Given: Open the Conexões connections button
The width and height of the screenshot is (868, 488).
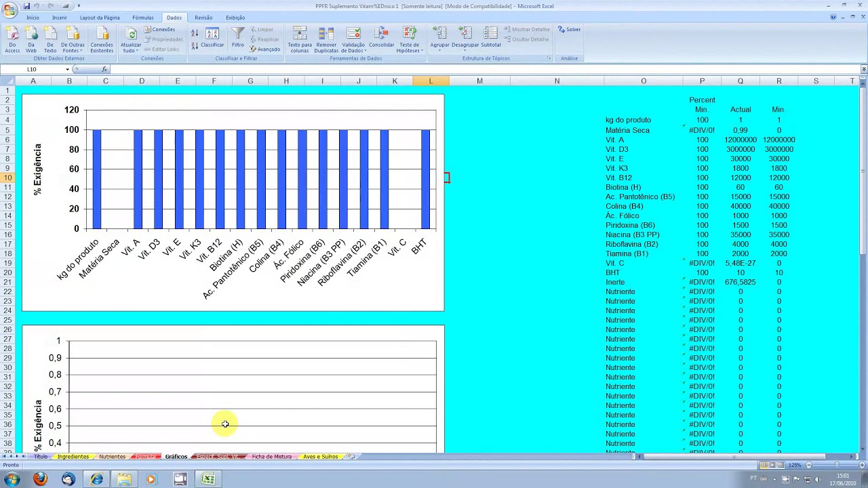Looking at the screenshot, I should coord(160,30).
